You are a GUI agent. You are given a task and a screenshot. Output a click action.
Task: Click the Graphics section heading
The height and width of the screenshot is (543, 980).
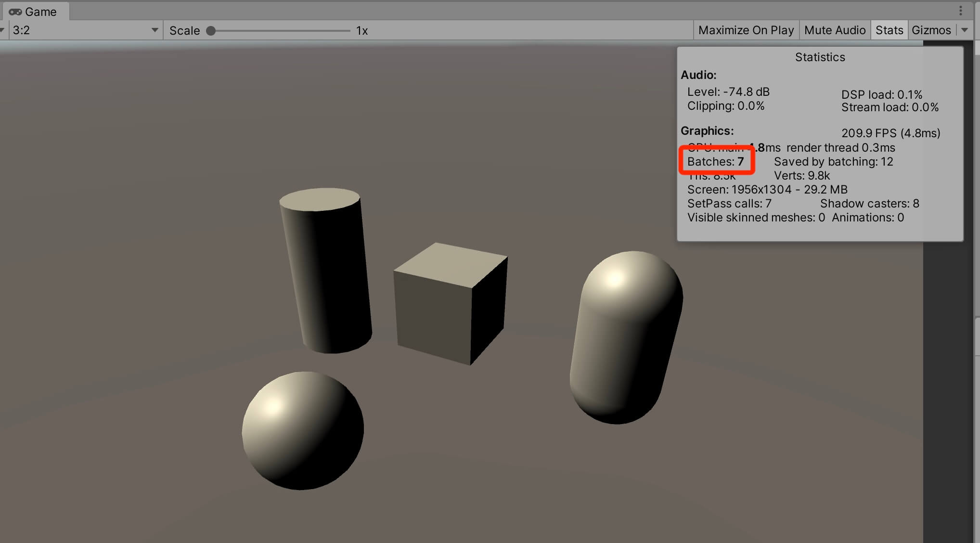tap(707, 131)
